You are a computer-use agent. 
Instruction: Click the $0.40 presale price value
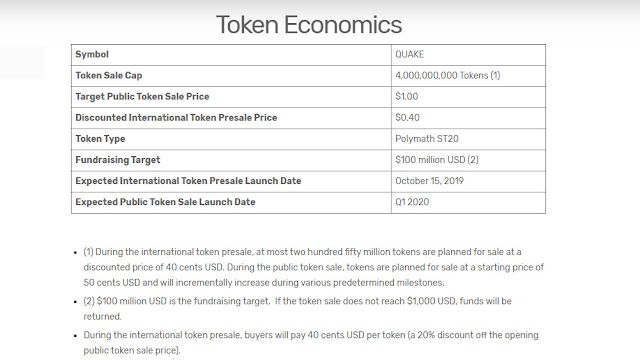coord(407,118)
